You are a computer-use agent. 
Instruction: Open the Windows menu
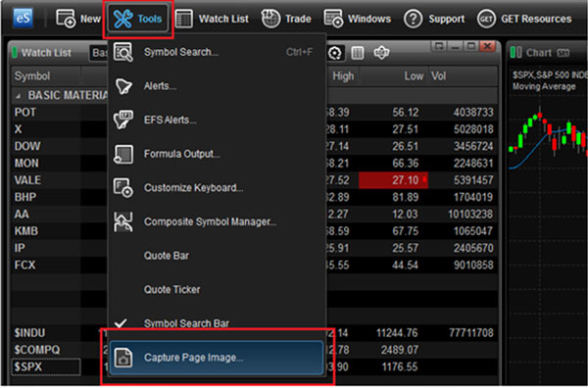[x=358, y=19]
